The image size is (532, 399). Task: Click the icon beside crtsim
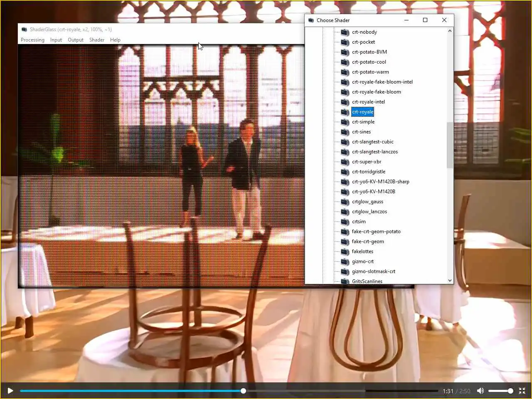pyautogui.click(x=345, y=222)
